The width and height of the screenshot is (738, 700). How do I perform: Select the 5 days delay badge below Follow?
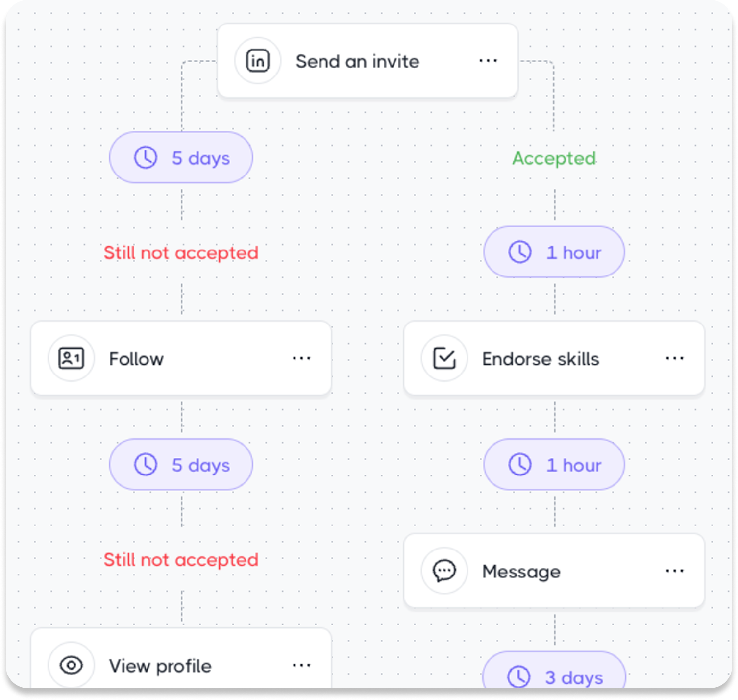pos(180,464)
